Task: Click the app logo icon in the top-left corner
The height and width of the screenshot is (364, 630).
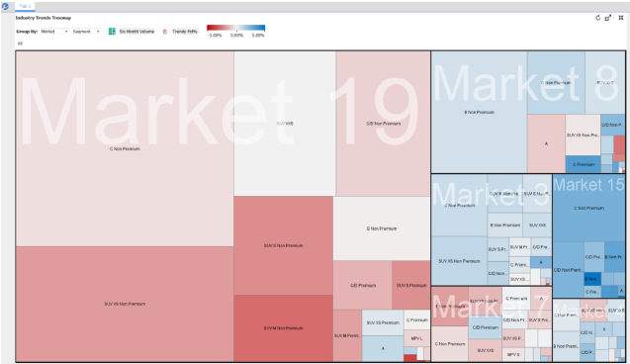Action: tap(5, 6)
